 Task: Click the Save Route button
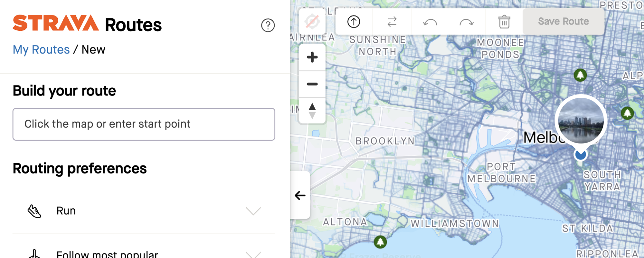[563, 21]
